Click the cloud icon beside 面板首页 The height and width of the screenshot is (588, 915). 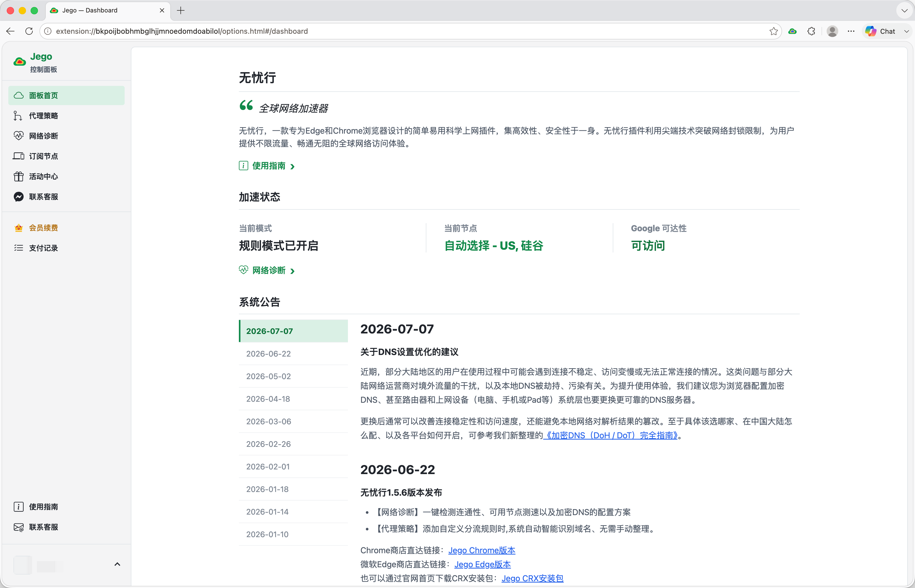(x=18, y=95)
